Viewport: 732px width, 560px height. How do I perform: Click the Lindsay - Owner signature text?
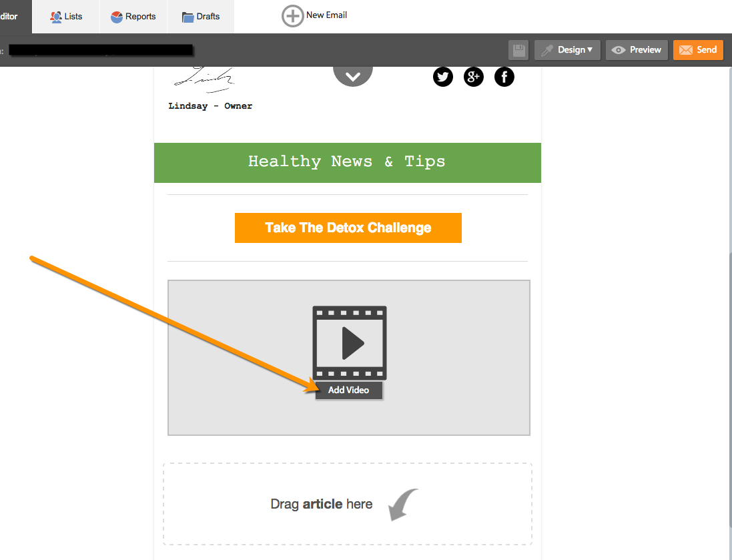coord(210,106)
